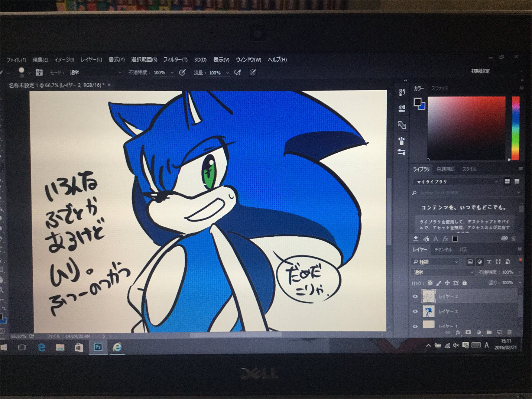Open the third collapsed panel icon in the dock
This screenshot has height=399, width=532.
point(402,125)
